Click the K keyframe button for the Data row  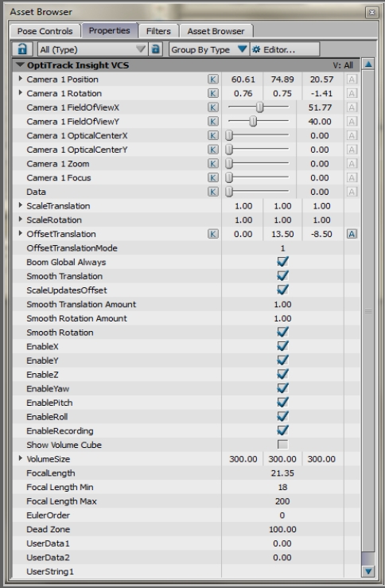212,192
